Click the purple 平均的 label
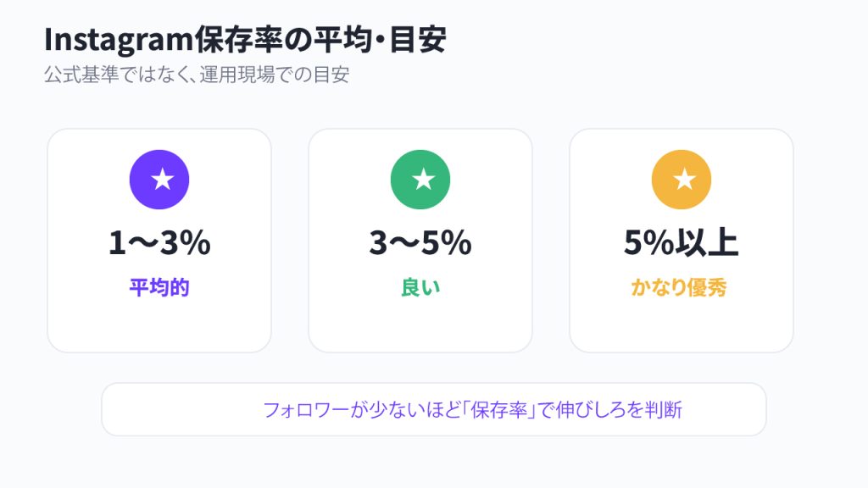Image resolution: width=868 pixels, height=488 pixels. click(159, 288)
